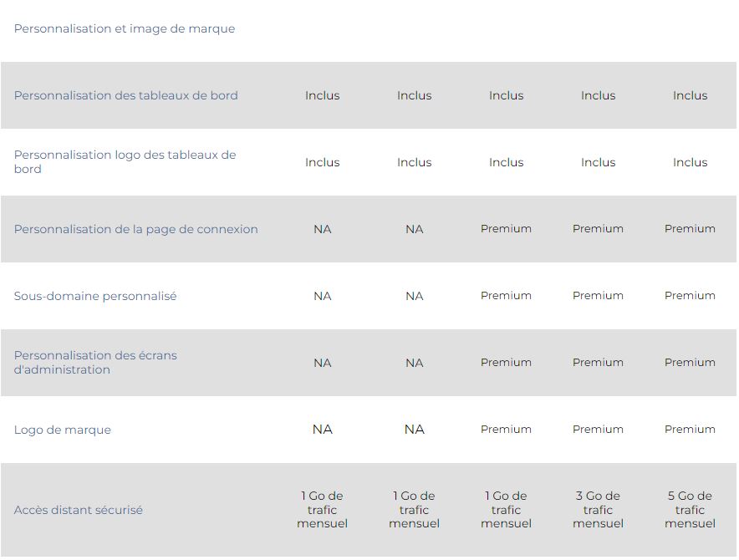Select second "NA" in page de connexion row

coord(415,229)
